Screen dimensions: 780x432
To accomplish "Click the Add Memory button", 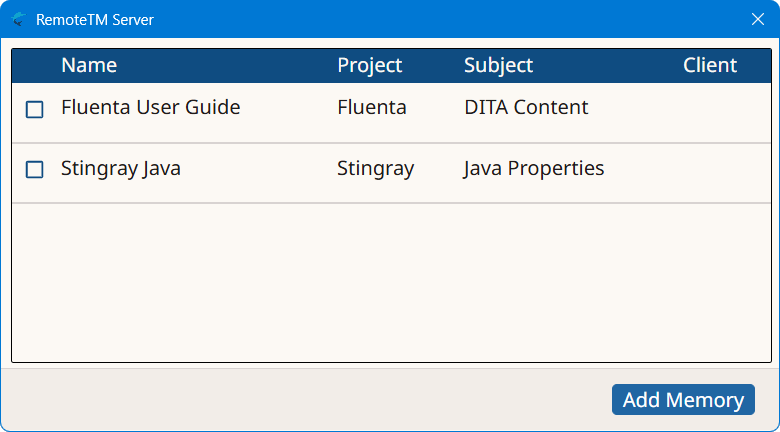I will tap(683, 400).
